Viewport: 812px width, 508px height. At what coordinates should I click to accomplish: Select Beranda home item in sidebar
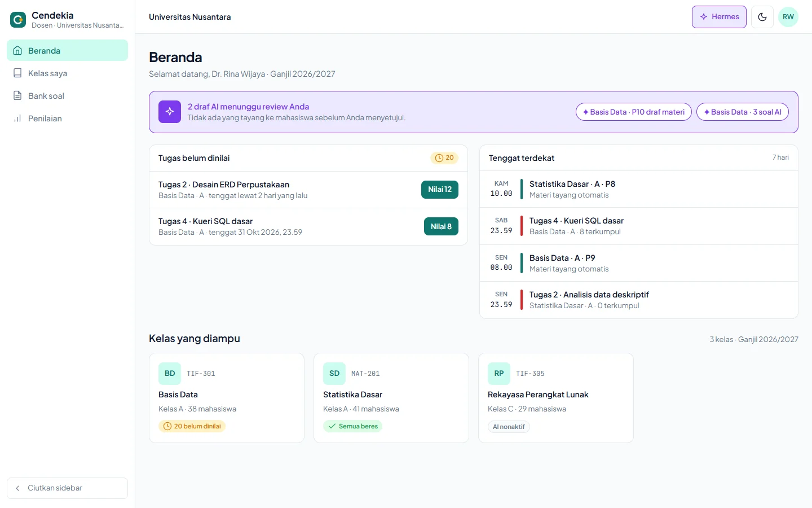click(x=67, y=51)
